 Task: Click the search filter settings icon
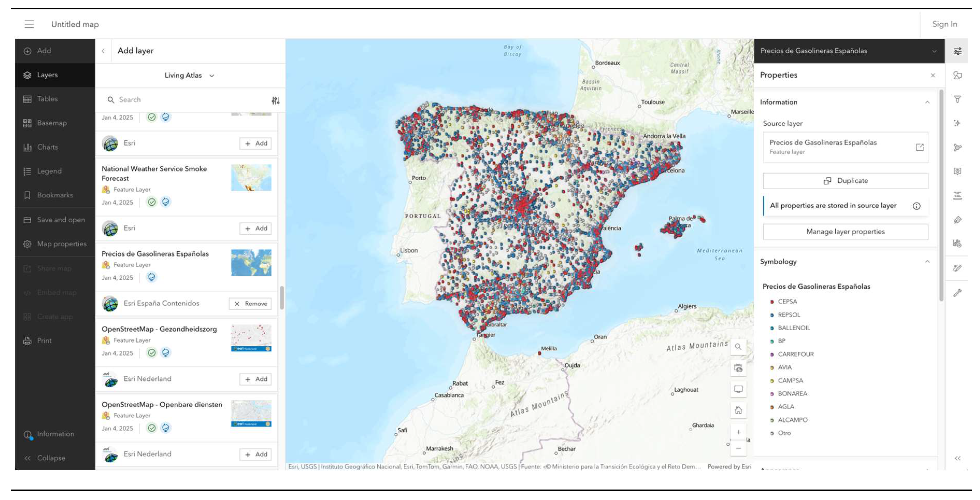pyautogui.click(x=276, y=100)
